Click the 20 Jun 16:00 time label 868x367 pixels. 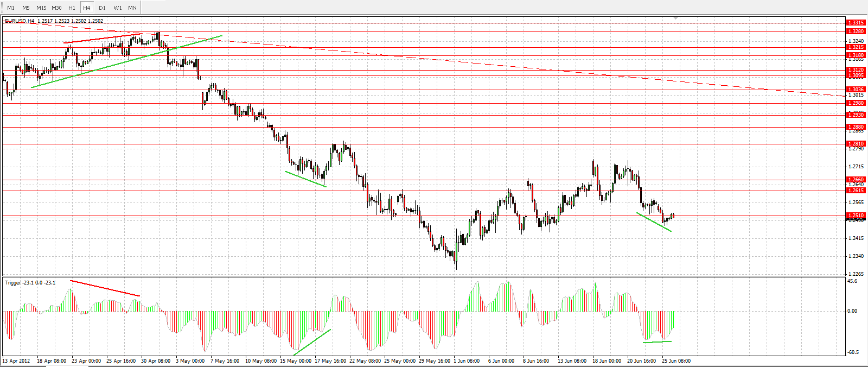[x=642, y=360]
